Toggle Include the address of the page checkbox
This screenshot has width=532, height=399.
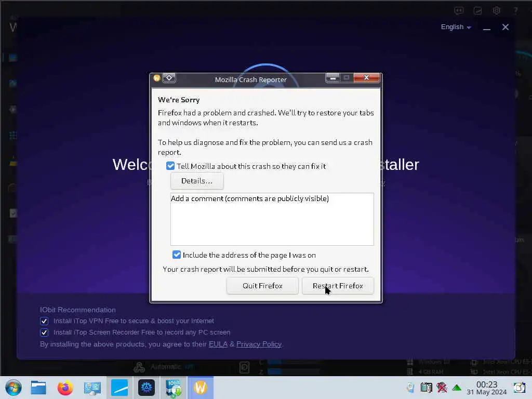pyautogui.click(x=177, y=255)
